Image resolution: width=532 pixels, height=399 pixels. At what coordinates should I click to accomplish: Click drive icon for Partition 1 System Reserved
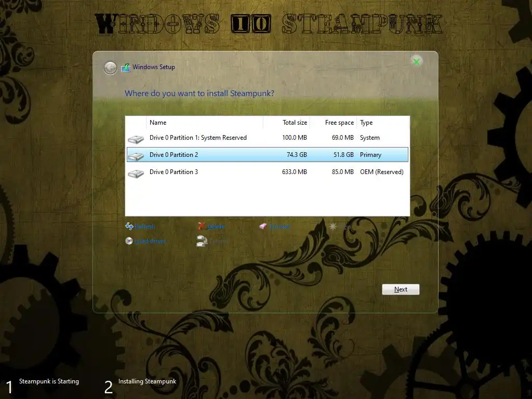(x=136, y=139)
